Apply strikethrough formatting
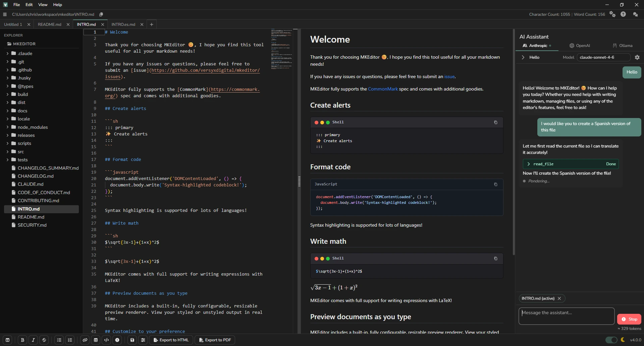 (44, 340)
